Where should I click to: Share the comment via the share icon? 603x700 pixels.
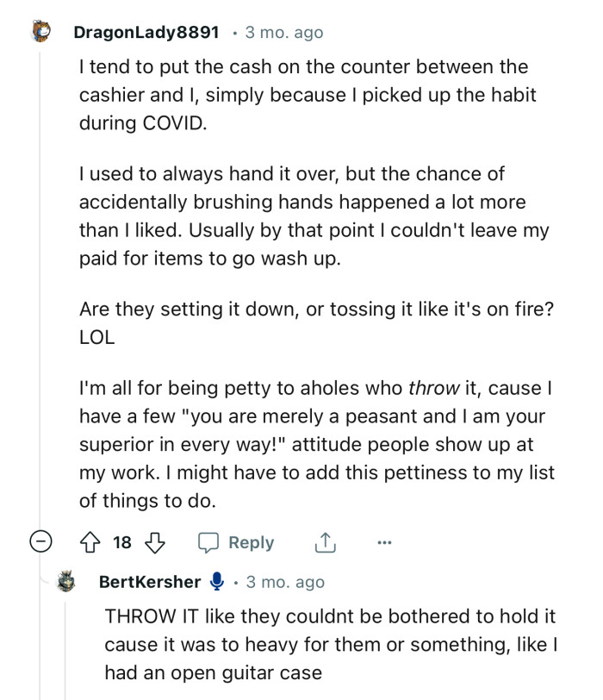click(x=325, y=542)
